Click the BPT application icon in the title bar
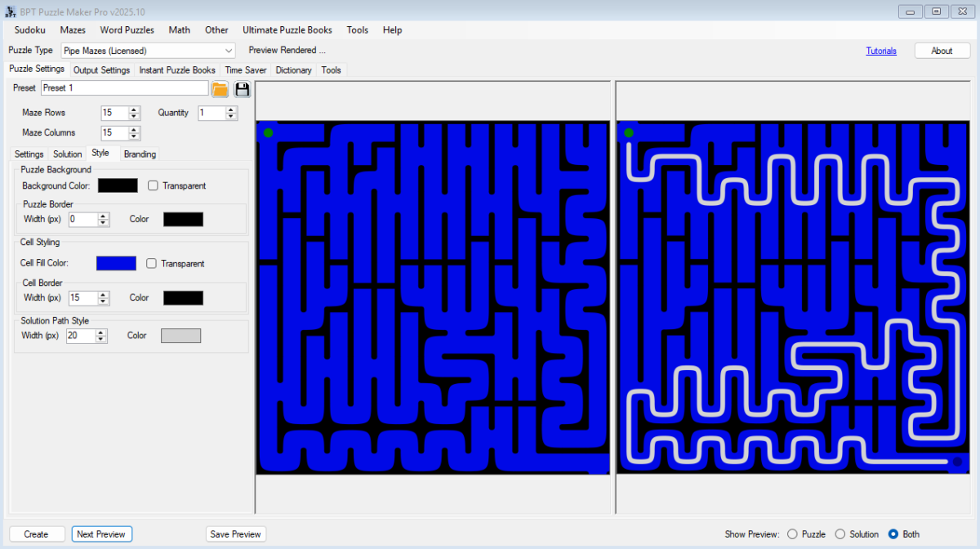The height and width of the screenshot is (549, 980). coord(9,11)
